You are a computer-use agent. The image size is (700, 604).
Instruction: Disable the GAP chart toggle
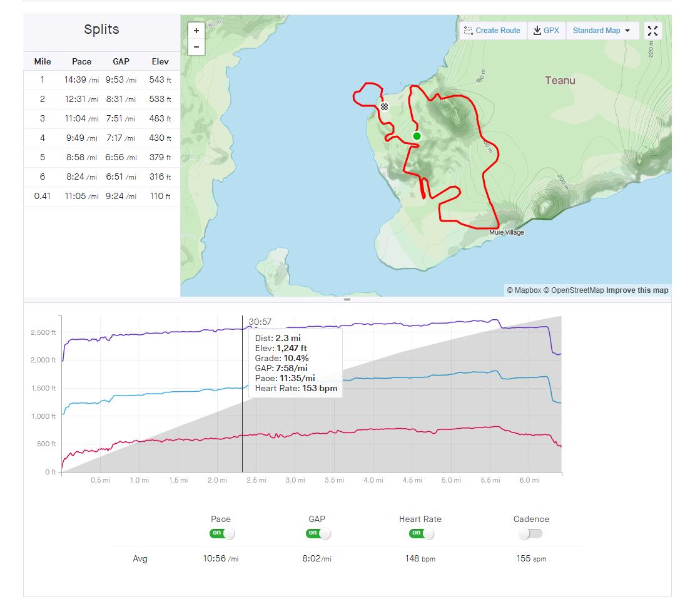pos(318,533)
